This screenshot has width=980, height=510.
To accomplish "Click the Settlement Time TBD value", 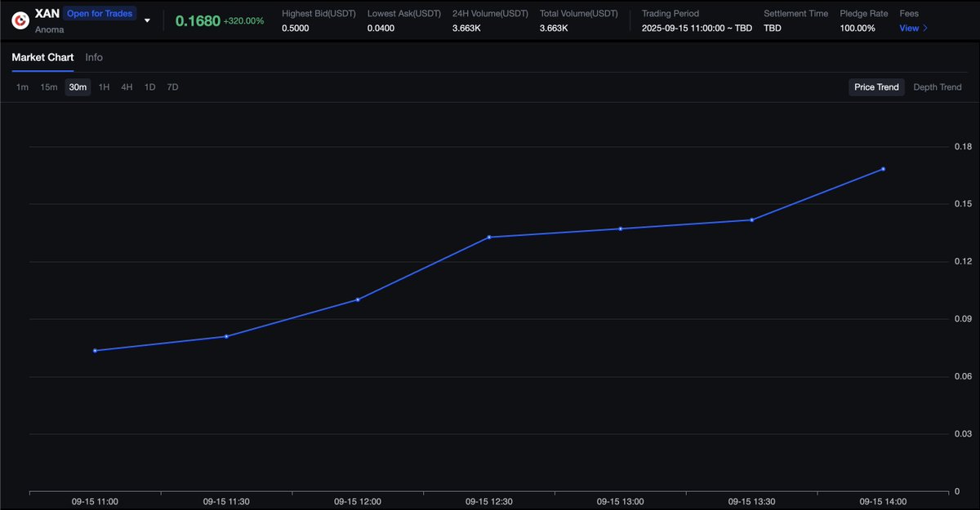I will click(772, 29).
